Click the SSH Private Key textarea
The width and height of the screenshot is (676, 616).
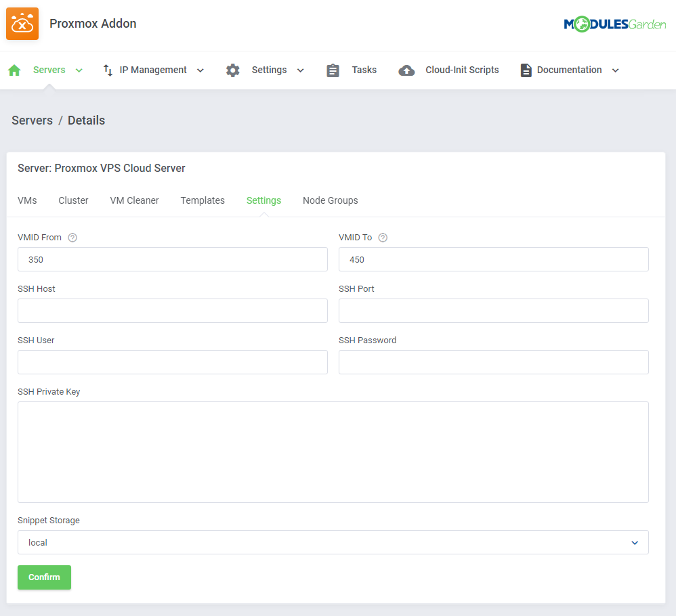tap(333, 452)
